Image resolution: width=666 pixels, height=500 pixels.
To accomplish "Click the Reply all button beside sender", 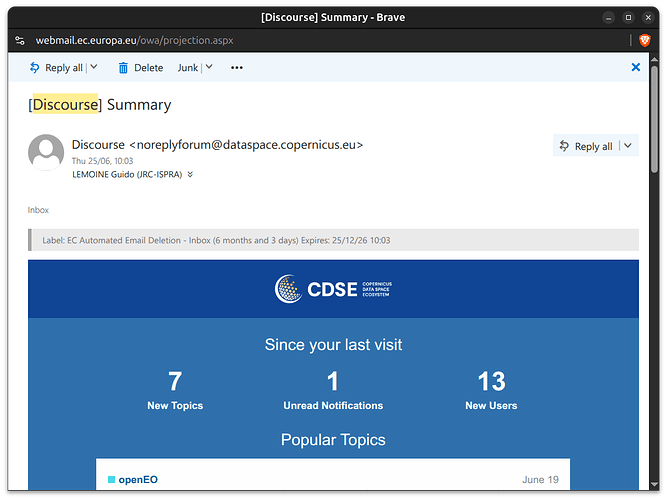I will point(585,146).
